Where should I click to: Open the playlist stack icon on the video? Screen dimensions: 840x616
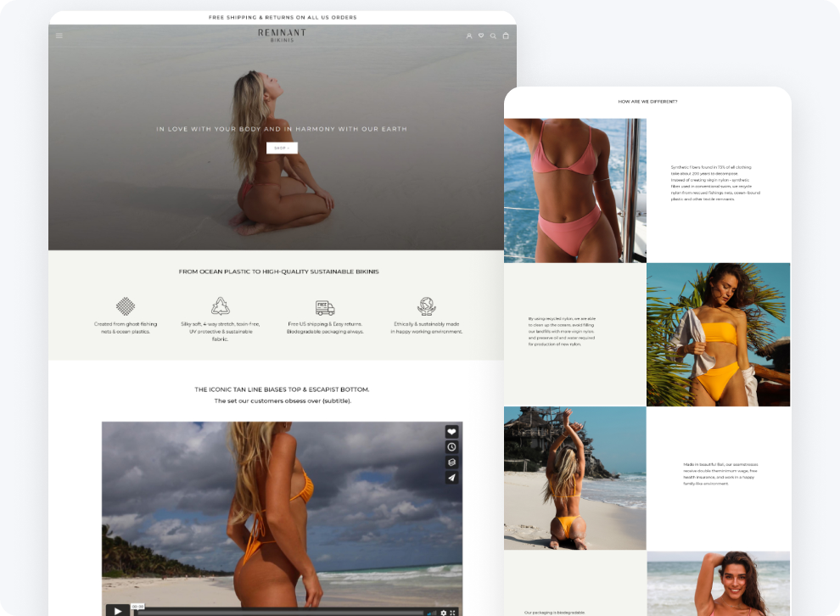coord(451,462)
